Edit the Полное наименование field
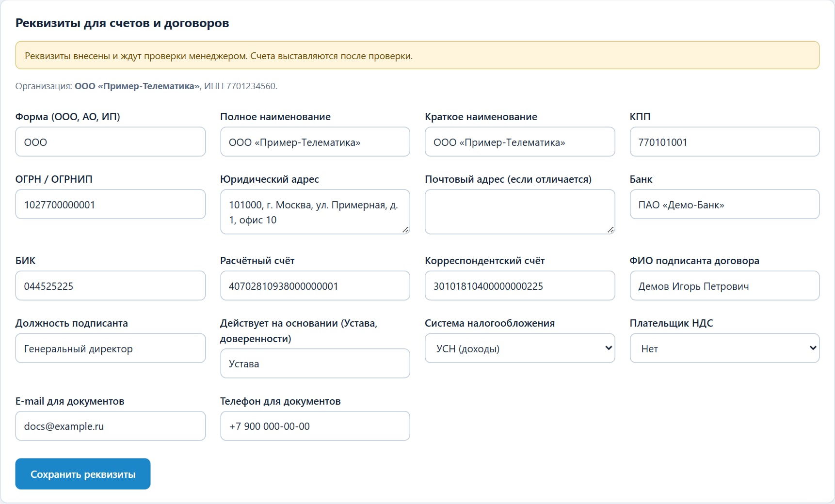The height and width of the screenshot is (504, 835). click(x=315, y=142)
